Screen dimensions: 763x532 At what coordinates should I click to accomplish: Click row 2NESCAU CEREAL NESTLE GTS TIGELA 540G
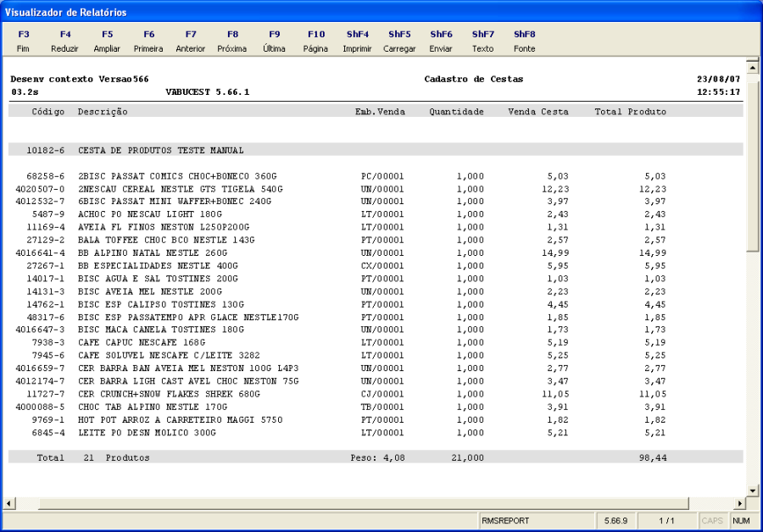click(x=341, y=189)
